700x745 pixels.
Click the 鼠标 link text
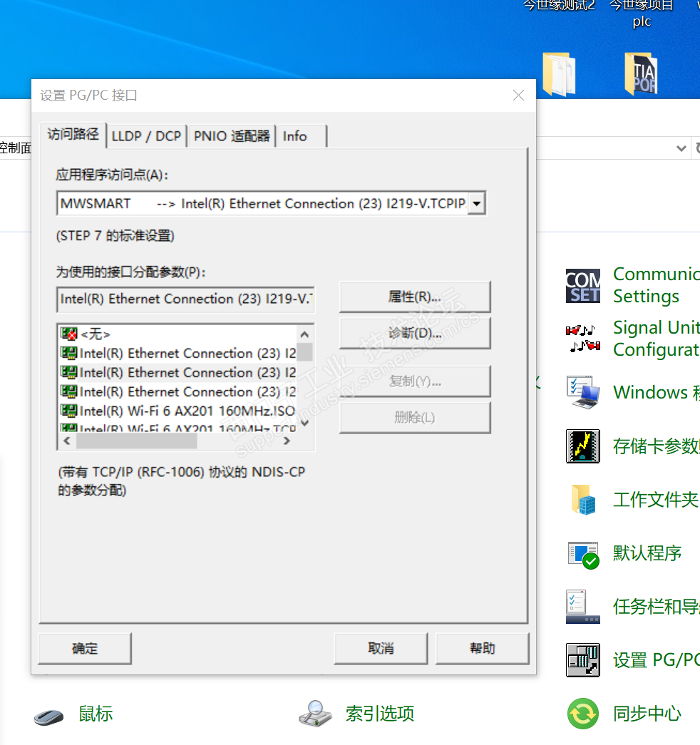[x=96, y=714]
